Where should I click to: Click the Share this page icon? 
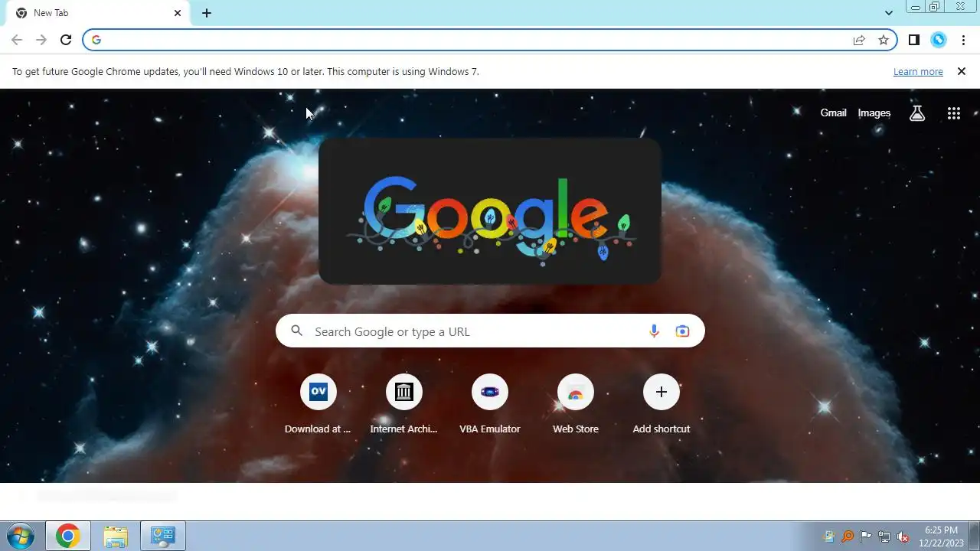pos(859,40)
